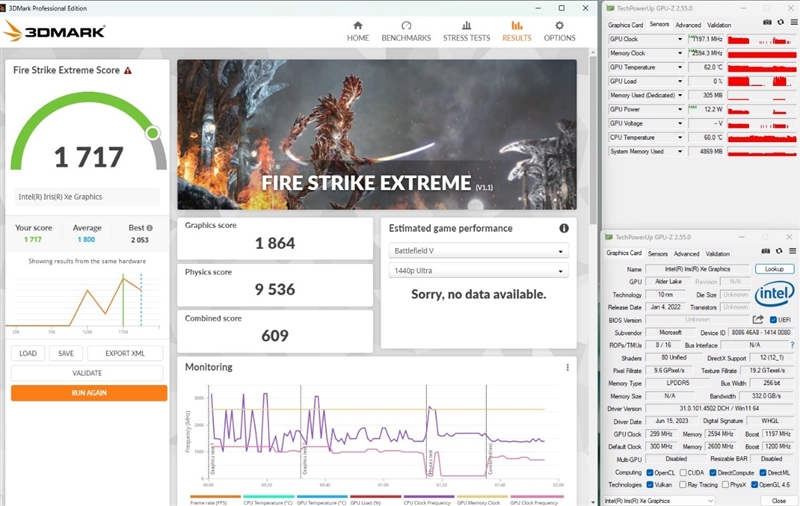Open hamburger menu in GPU-Z Graphics Card window
800x506 pixels.
792,251
